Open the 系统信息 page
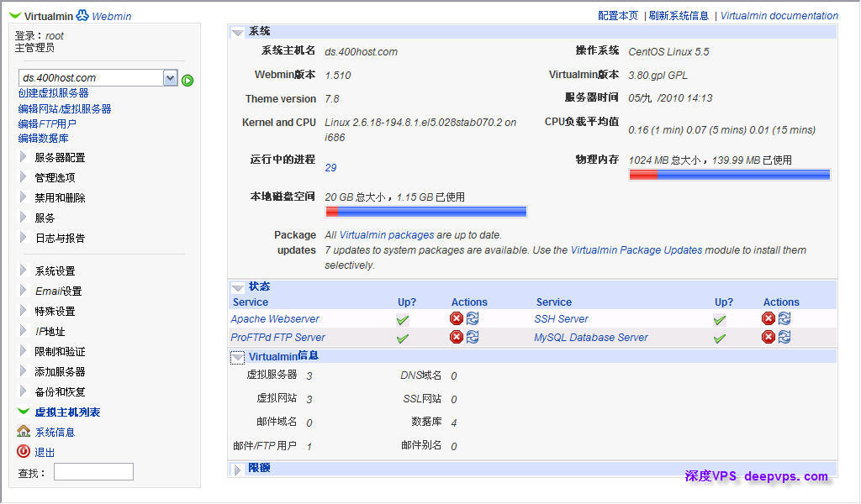This screenshot has height=504, width=861. coord(55,432)
